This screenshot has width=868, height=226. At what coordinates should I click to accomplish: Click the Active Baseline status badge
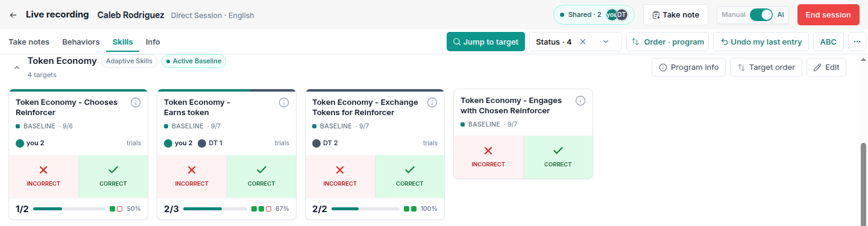[x=193, y=61]
